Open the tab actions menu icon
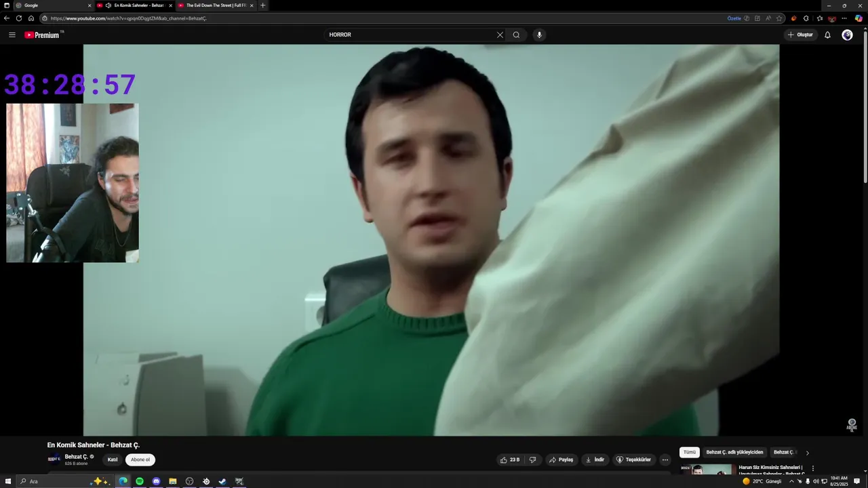 click(5, 5)
